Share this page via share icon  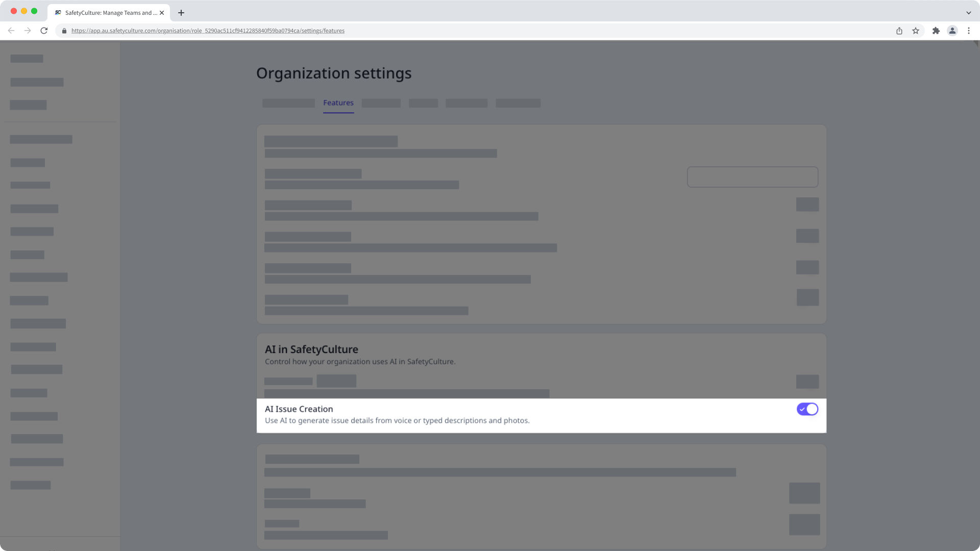point(899,31)
